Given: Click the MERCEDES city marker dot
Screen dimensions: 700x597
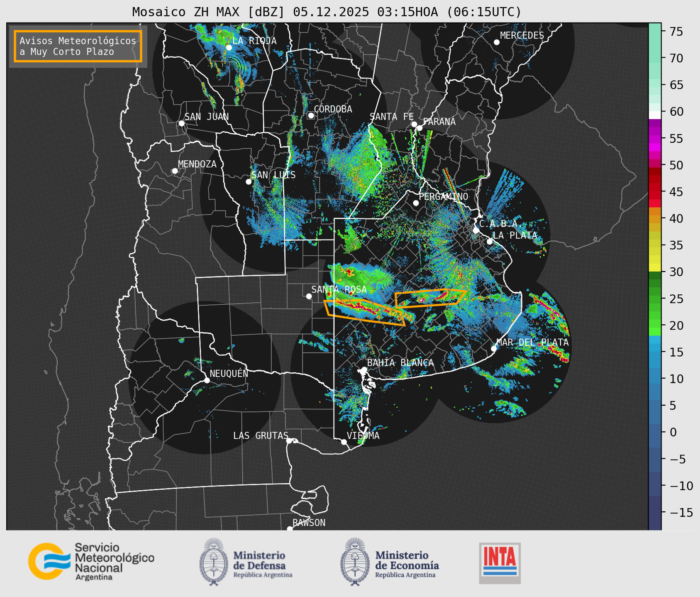Looking at the screenshot, I should point(496,42).
